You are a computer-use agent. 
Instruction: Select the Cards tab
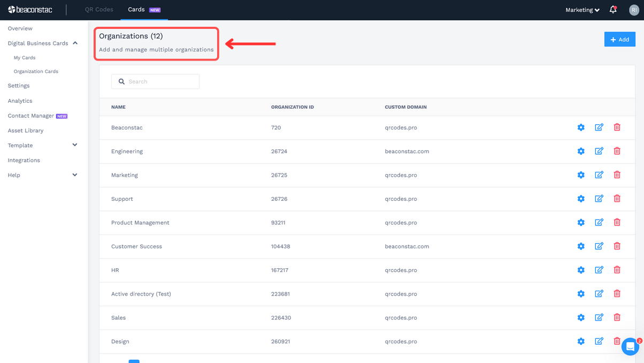(x=144, y=10)
